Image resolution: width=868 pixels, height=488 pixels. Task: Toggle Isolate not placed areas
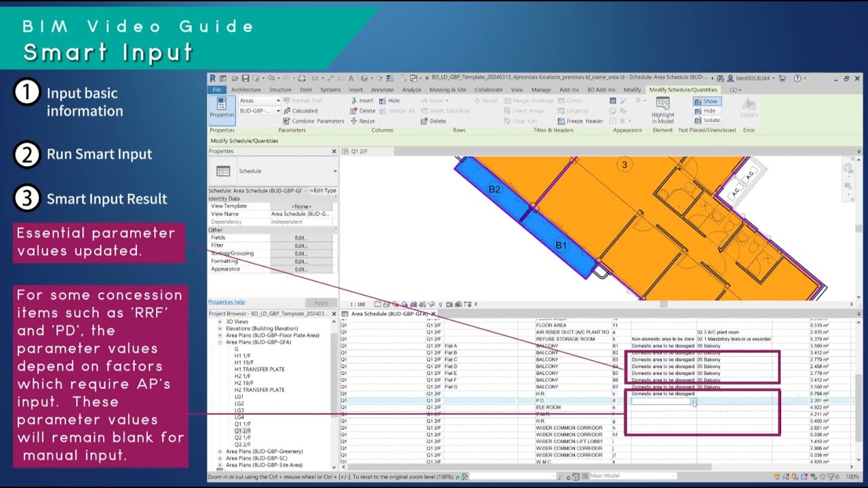click(707, 120)
